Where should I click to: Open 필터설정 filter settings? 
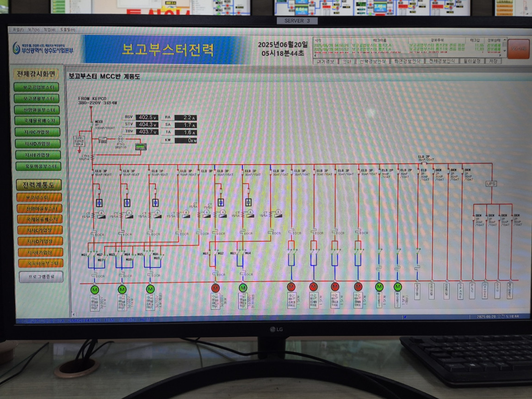coord(472,61)
